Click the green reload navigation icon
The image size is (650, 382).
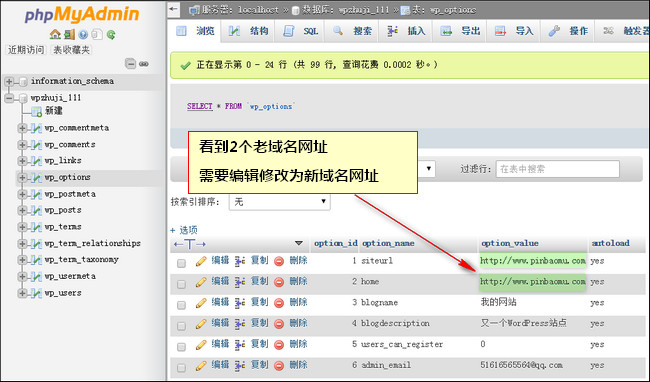click(111, 34)
